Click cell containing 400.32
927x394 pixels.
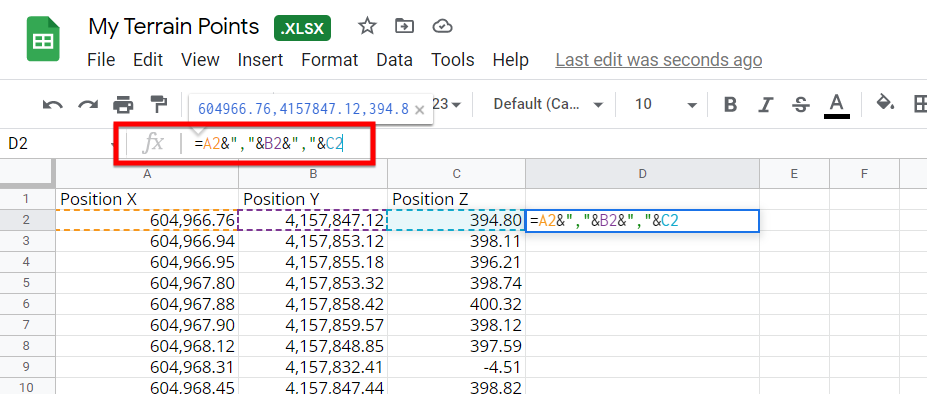(456, 304)
